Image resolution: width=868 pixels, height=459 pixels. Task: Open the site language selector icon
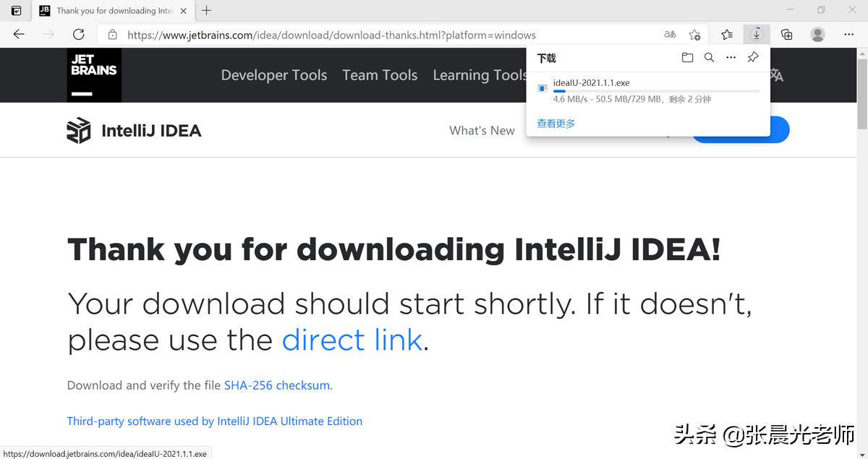click(777, 75)
